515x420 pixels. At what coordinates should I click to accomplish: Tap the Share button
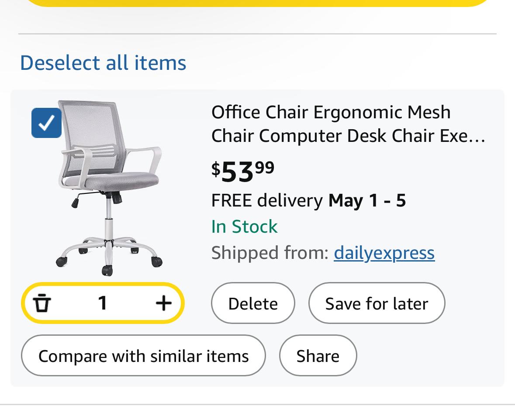click(x=318, y=356)
